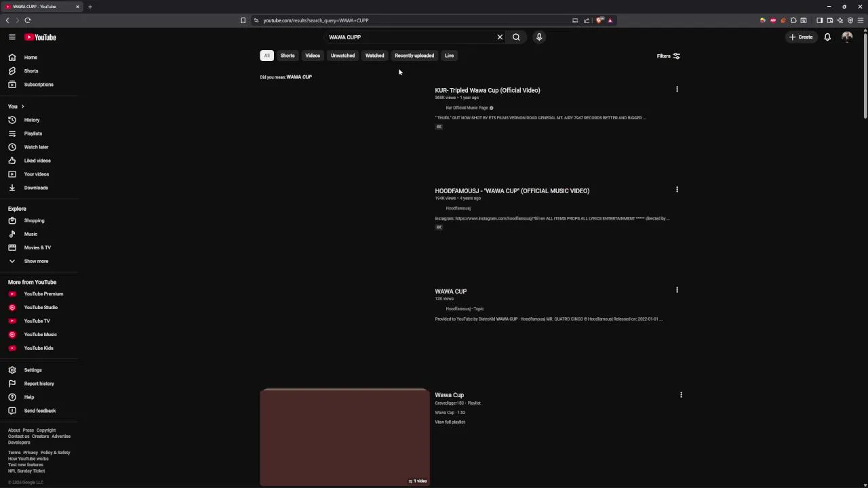Screen dimensions: 868x488
Task: Click the YouTube logo
Action: 41,37
